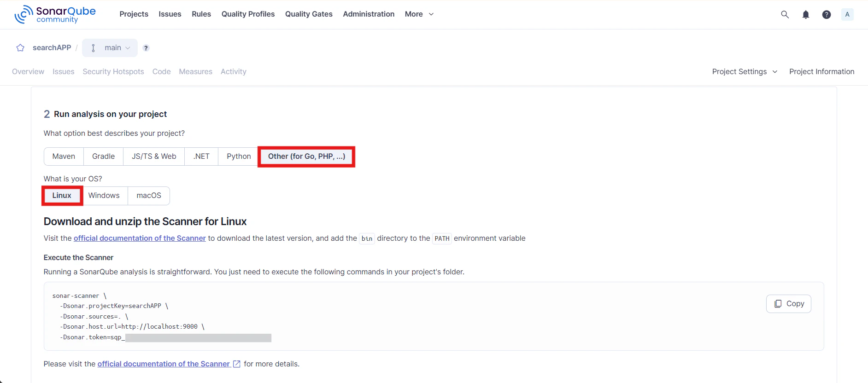
Task: Select the .NET option
Action: coord(201,157)
